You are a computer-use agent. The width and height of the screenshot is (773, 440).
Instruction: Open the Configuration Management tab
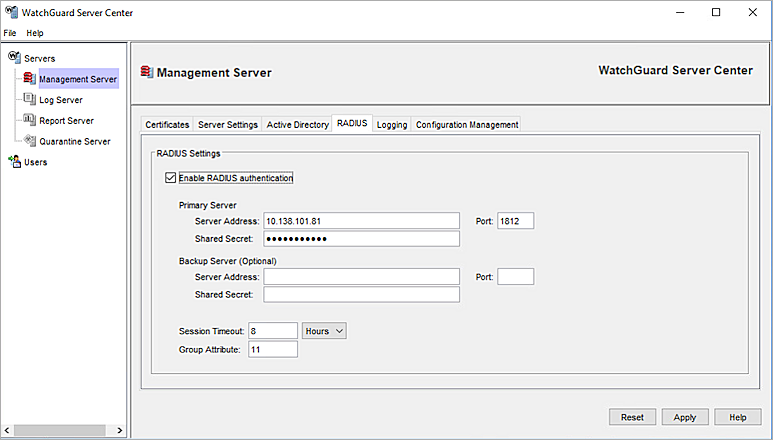(x=467, y=125)
